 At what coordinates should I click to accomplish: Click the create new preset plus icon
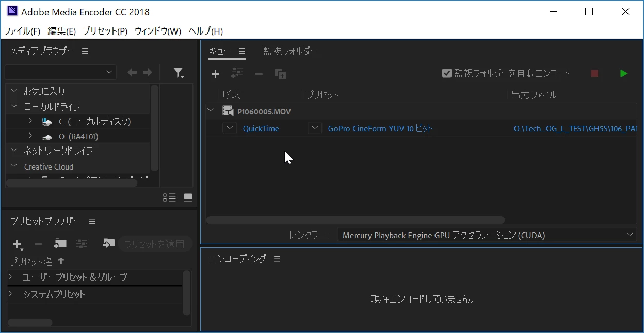pyautogui.click(x=18, y=244)
